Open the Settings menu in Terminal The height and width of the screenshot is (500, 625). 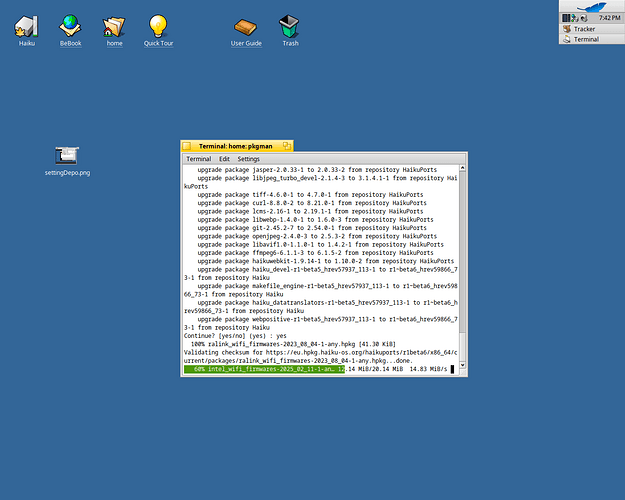click(x=248, y=159)
